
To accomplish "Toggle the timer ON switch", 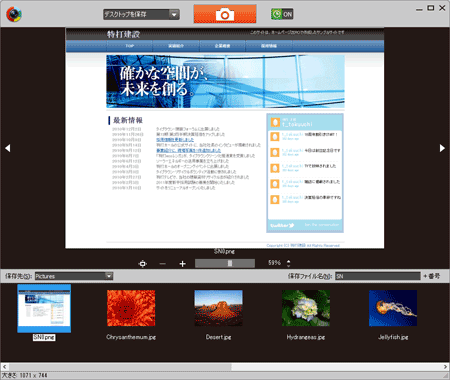I will tap(282, 14).
